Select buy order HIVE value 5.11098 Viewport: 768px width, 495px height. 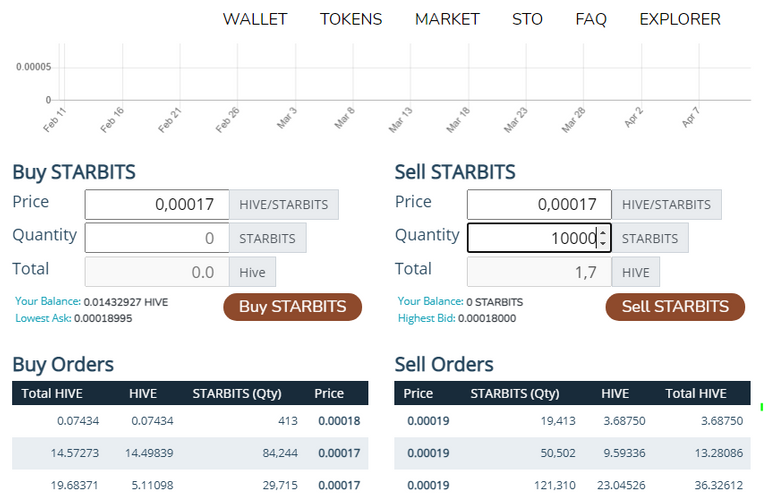(x=152, y=485)
